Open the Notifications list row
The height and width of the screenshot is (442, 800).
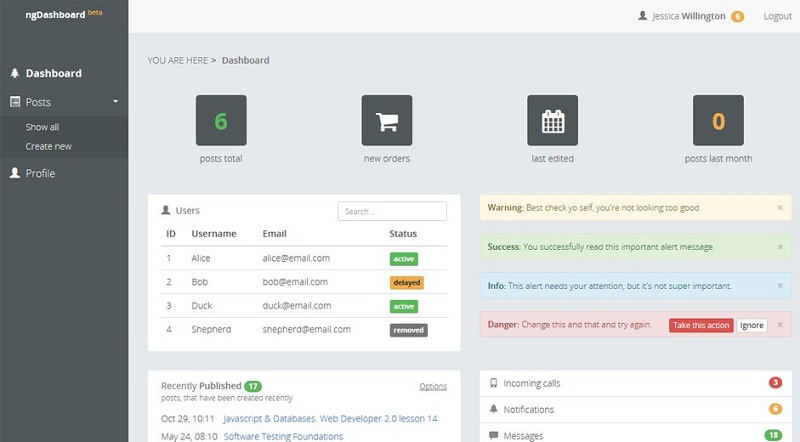point(636,409)
